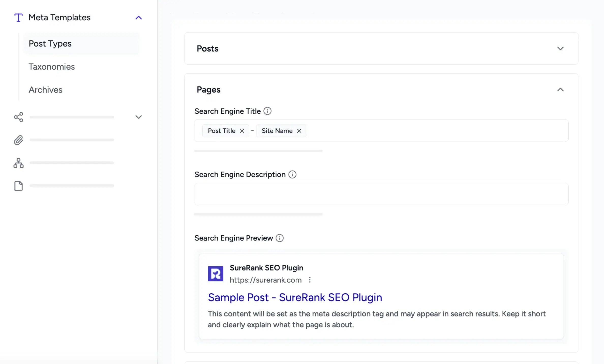Show info for Search Engine Description
Viewport: 604px width, 364px height.
292,175
